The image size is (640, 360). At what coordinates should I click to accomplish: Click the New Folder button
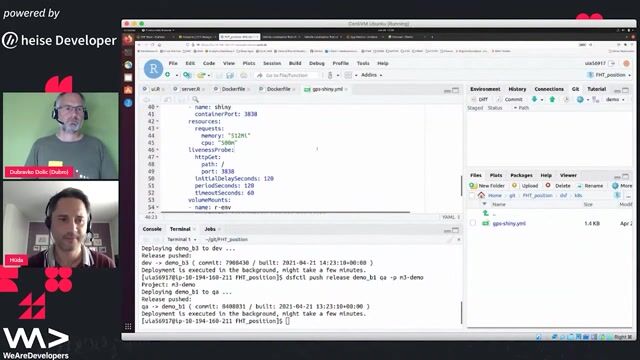pos(487,186)
